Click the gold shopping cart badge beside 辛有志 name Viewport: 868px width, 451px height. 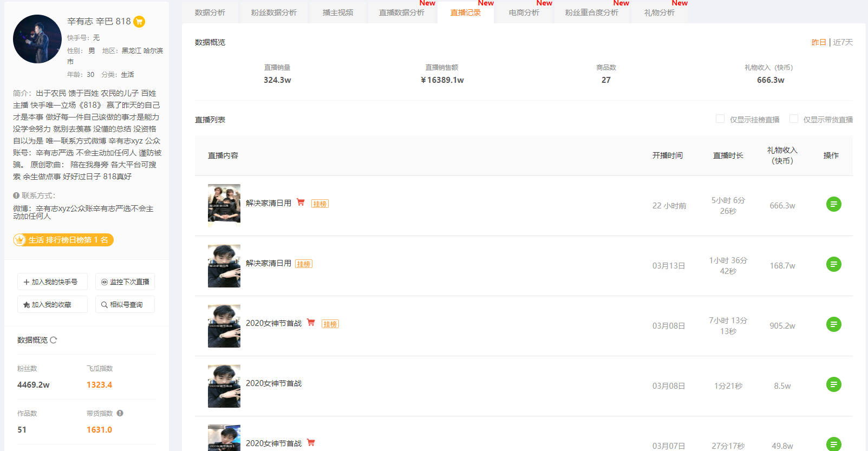click(139, 22)
